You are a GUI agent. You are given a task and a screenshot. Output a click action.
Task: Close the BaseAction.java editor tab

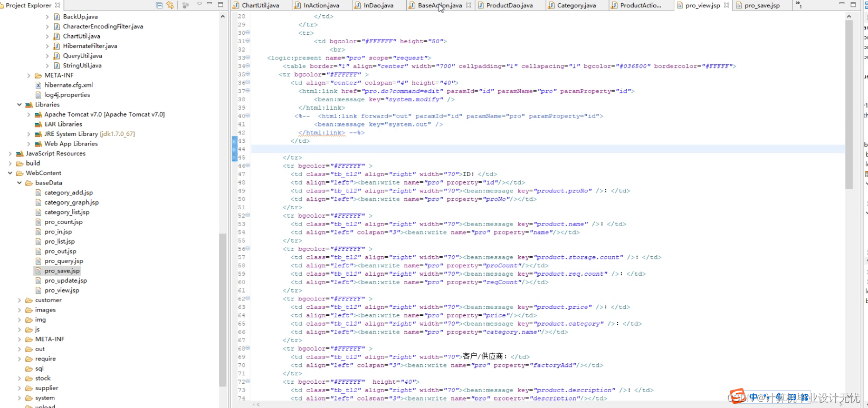click(469, 5)
